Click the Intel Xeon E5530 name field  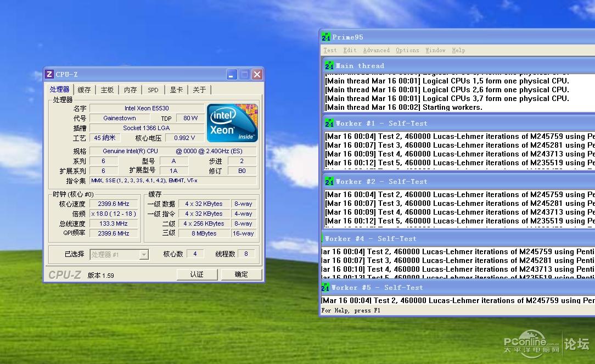tap(147, 108)
